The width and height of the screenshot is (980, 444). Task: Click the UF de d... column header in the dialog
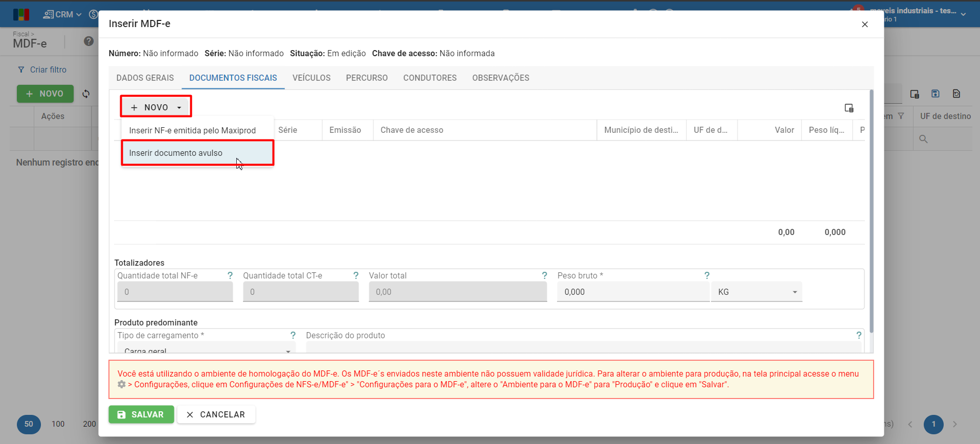(711, 130)
